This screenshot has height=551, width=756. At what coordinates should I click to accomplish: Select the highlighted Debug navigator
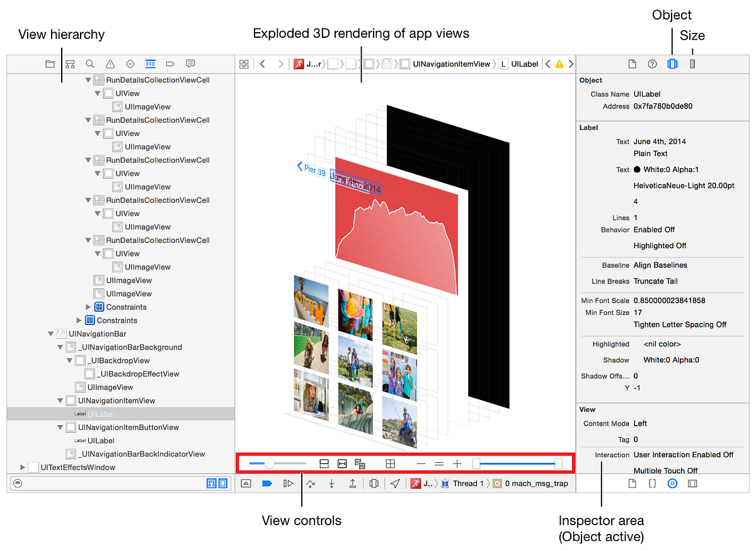150,64
